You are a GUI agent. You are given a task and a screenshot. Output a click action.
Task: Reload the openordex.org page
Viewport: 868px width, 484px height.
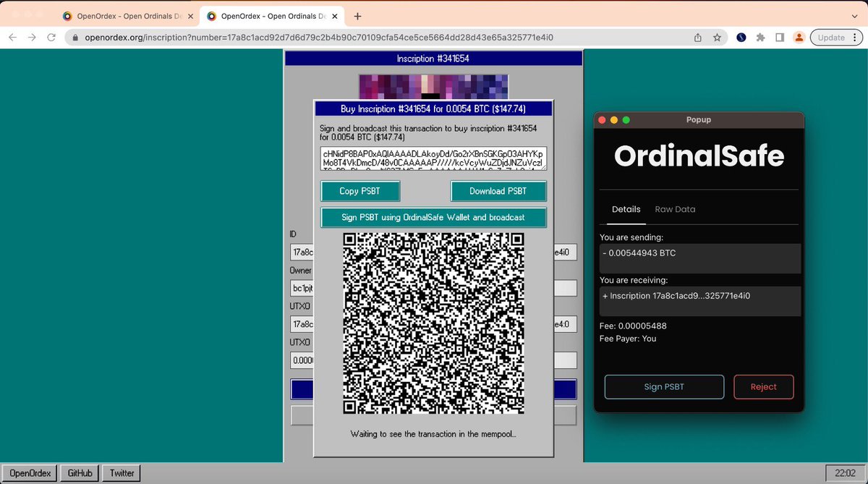tap(51, 37)
